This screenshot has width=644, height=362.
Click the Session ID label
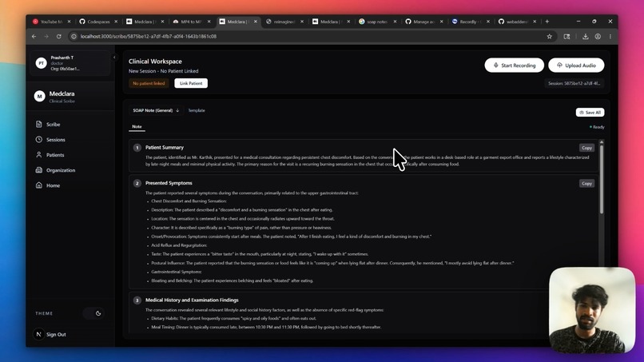[x=574, y=83]
